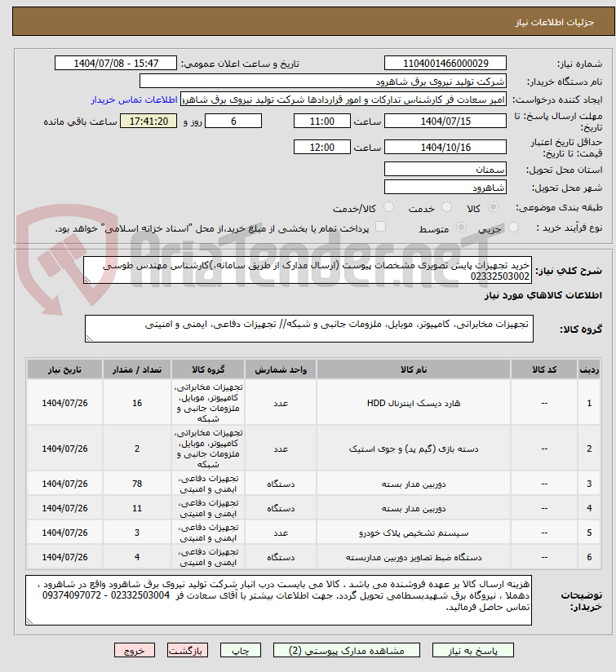Viewport: 616px width, 672px height.
Task: Click the اطلاعات کالاهای مورد نیاز heading
Action: pos(543,295)
